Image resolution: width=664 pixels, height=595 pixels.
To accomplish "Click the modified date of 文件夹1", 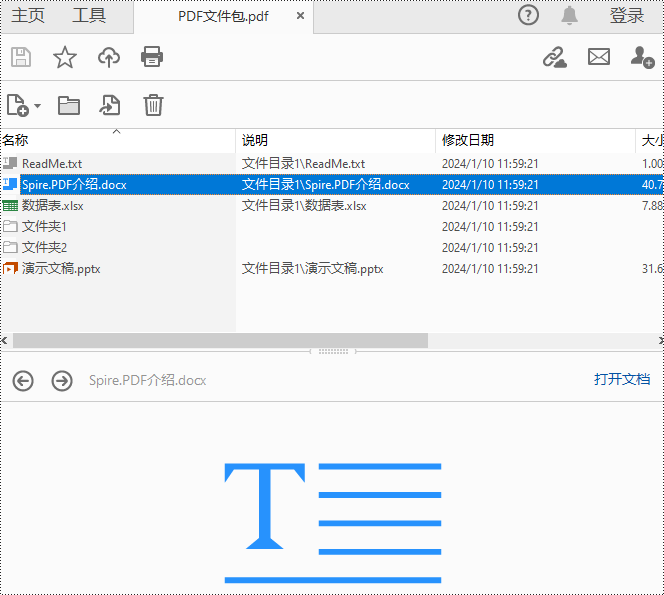I will [x=490, y=227].
